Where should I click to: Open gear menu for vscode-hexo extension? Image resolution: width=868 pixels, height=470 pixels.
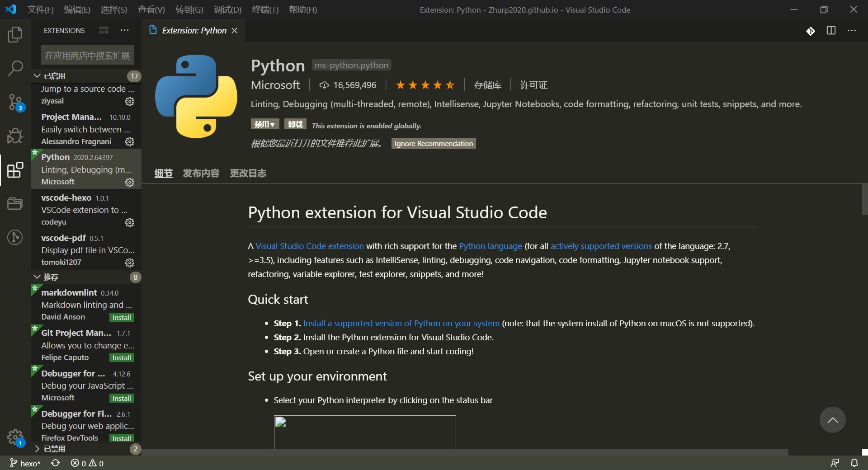tap(130, 222)
